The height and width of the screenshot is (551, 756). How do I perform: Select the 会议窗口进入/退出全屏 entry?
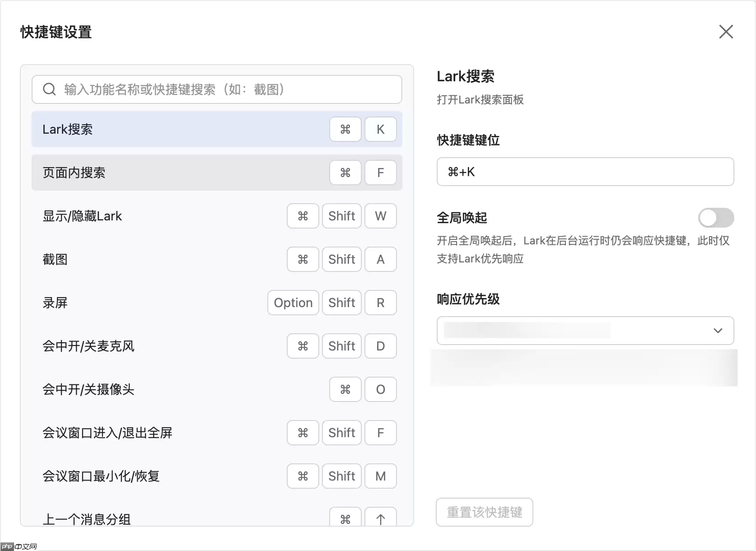click(x=135, y=433)
